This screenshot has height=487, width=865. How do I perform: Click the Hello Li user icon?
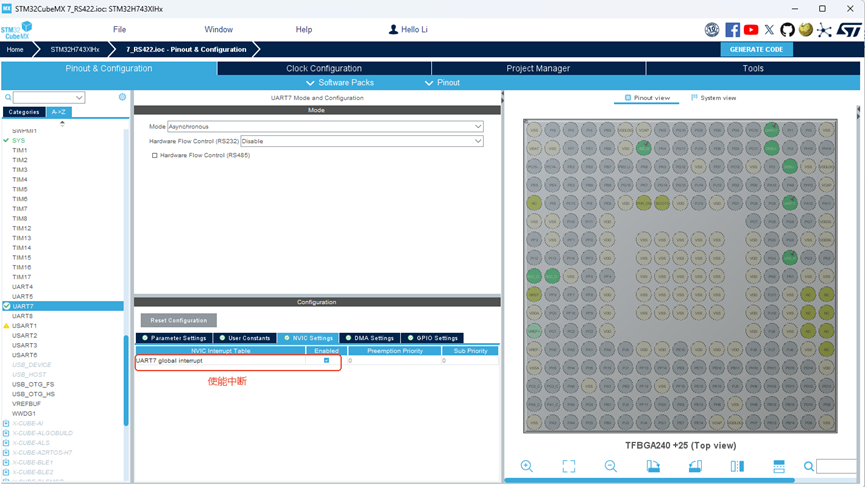[x=393, y=29]
